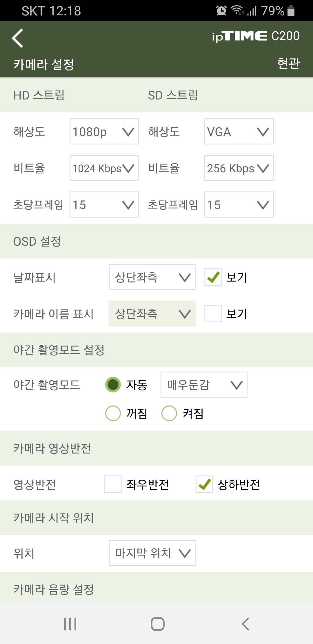Viewport: 313px width, 644px height.
Task: Check the 좌우반전 checkbox
Action: pyautogui.click(x=113, y=484)
